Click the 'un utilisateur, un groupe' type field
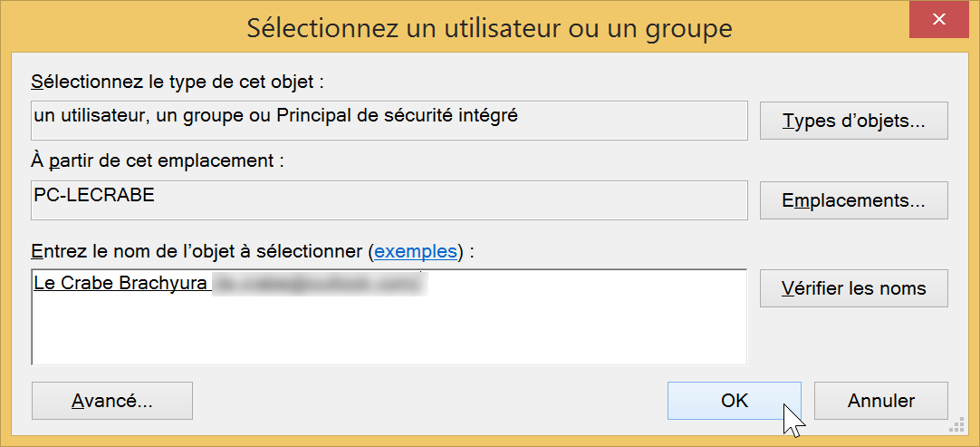 389,121
